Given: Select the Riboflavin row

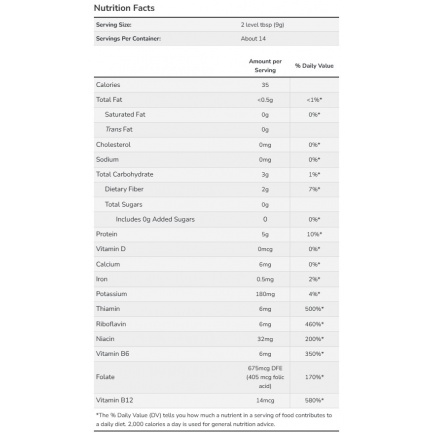Looking at the screenshot, I should click(216, 324).
